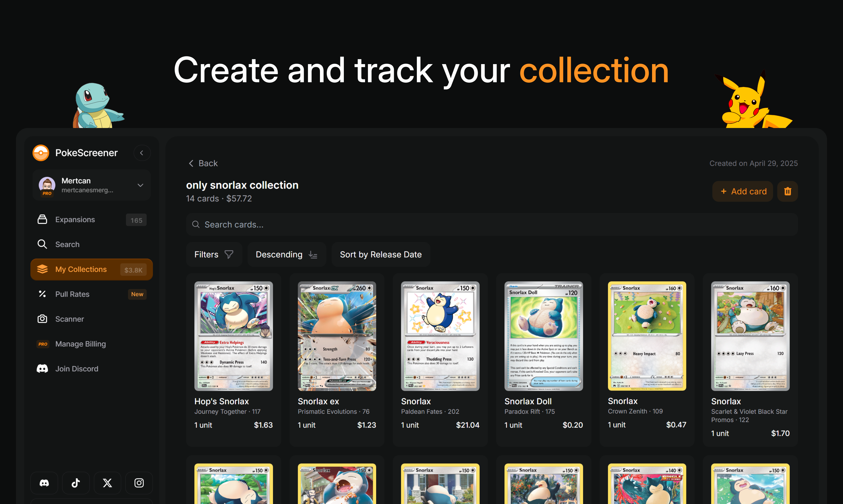This screenshot has width=843, height=504.
Task: Open the Sort by Release Date dropdown
Action: (381, 254)
